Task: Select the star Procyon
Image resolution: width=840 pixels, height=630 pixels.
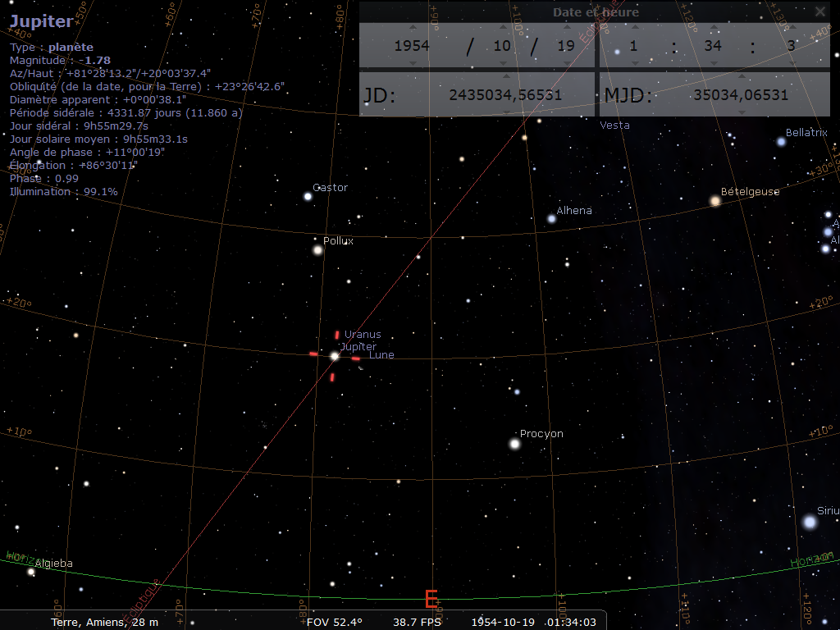Action: click(x=515, y=444)
